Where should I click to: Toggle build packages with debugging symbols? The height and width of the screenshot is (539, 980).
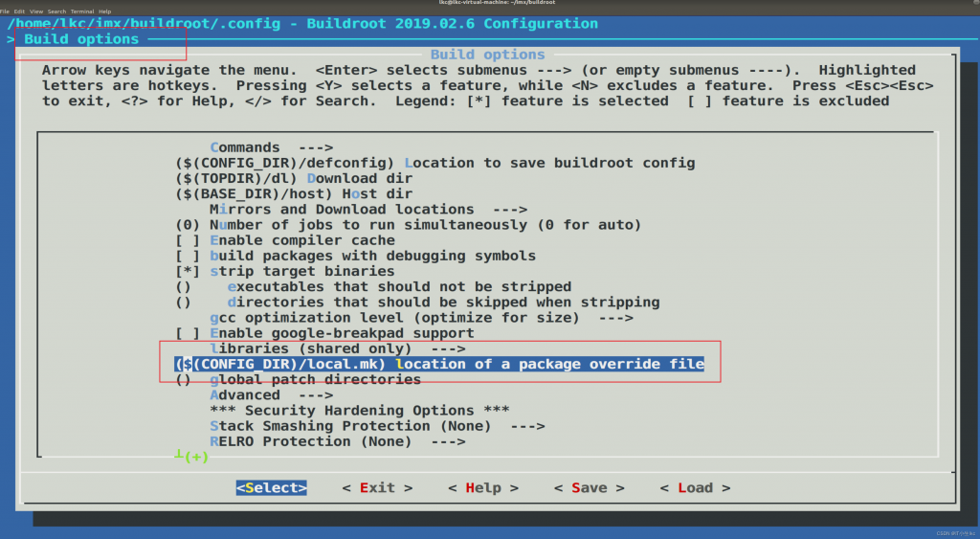point(355,256)
